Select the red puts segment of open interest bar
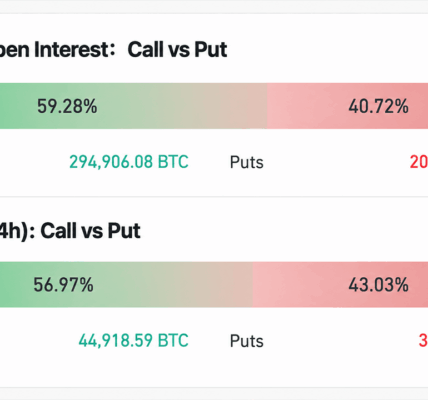 [x=347, y=106]
